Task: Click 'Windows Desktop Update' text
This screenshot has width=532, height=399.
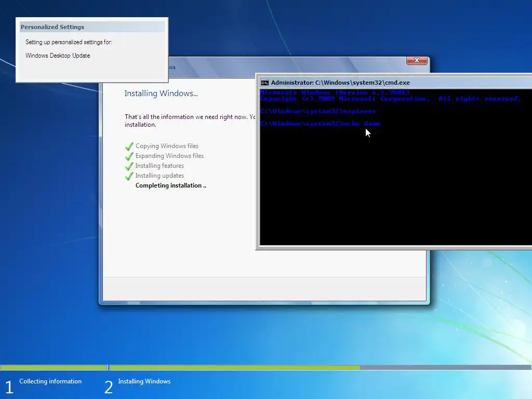Action: [58, 56]
